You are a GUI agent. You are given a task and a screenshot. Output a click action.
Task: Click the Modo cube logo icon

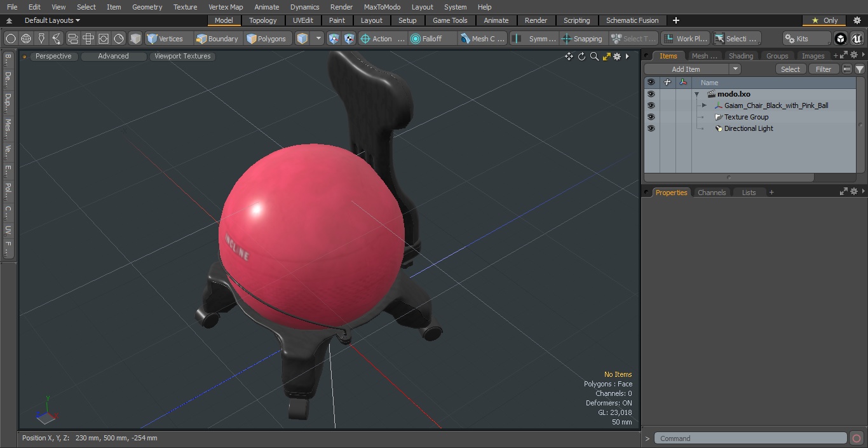click(x=841, y=39)
